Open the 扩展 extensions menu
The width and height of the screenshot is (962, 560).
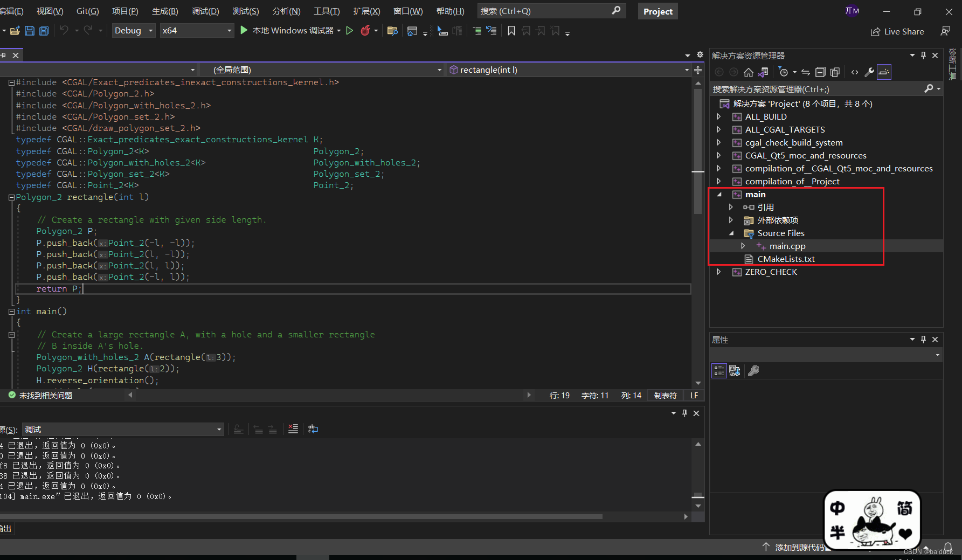[x=366, y=11]
